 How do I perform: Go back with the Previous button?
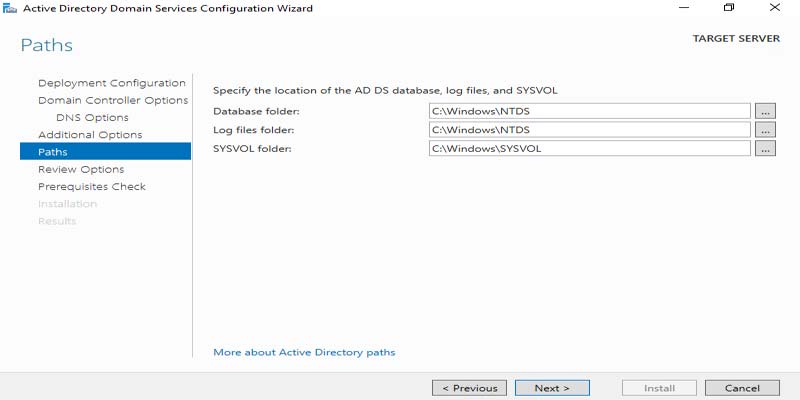[469, 388]
